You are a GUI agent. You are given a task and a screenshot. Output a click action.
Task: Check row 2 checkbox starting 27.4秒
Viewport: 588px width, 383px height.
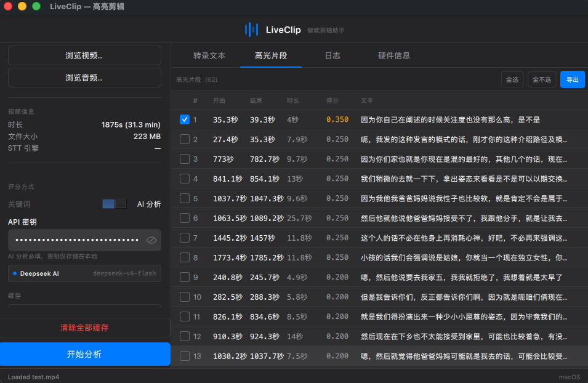click(185, 139)
